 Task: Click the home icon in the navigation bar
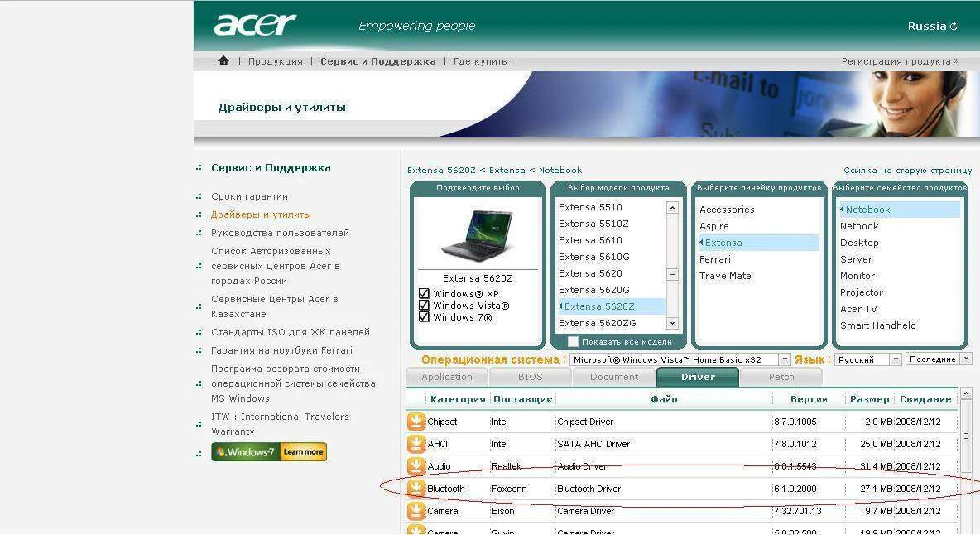coord(223,60)
